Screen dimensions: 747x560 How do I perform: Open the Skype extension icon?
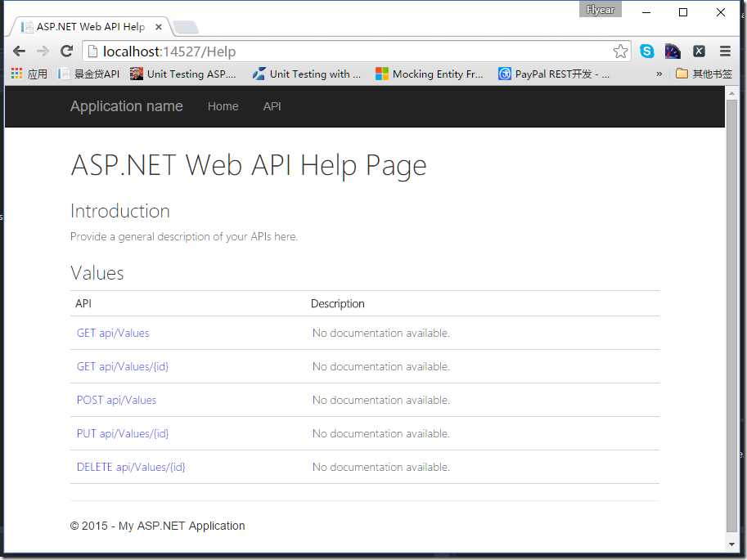pos(647,51)
